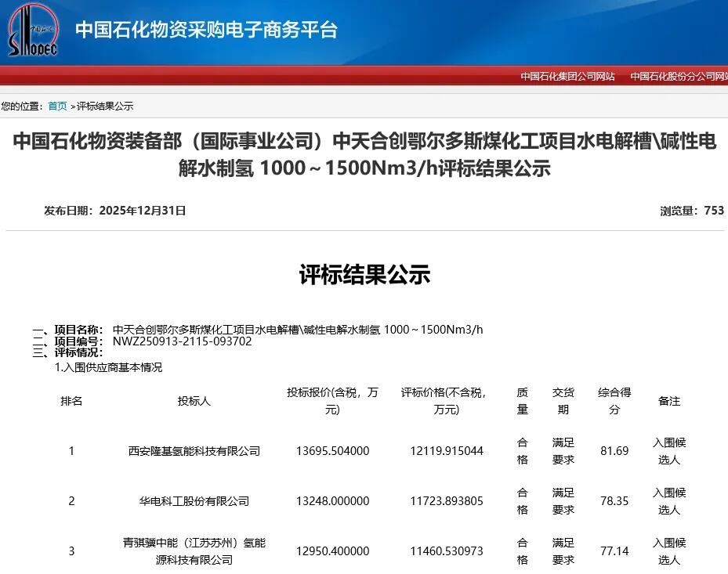
Task: Click the 综合得分 column header
Action: click(614, 401)
